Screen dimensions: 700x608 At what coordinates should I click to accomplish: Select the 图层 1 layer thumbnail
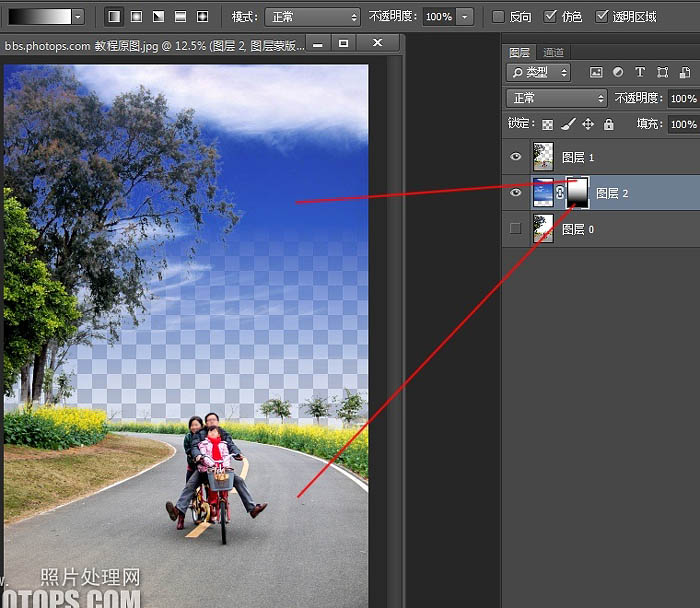pos(543,157)
